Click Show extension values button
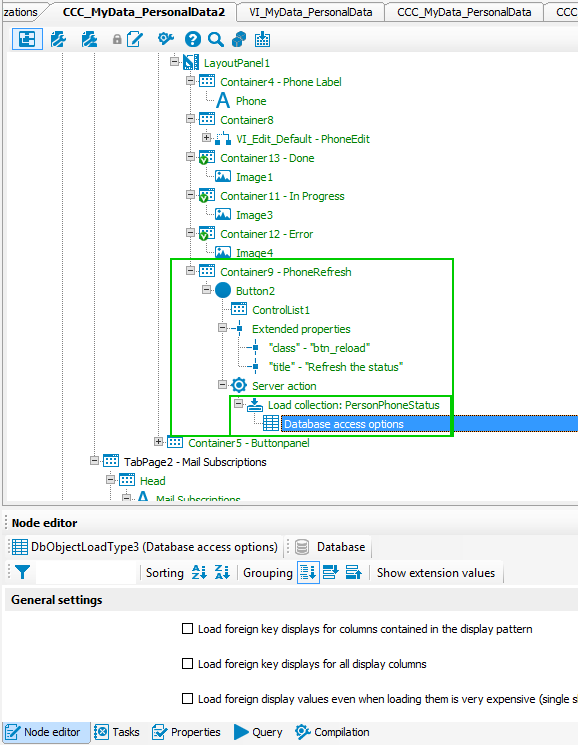Viewport: 578px width, 745px height. pos(436,573)
